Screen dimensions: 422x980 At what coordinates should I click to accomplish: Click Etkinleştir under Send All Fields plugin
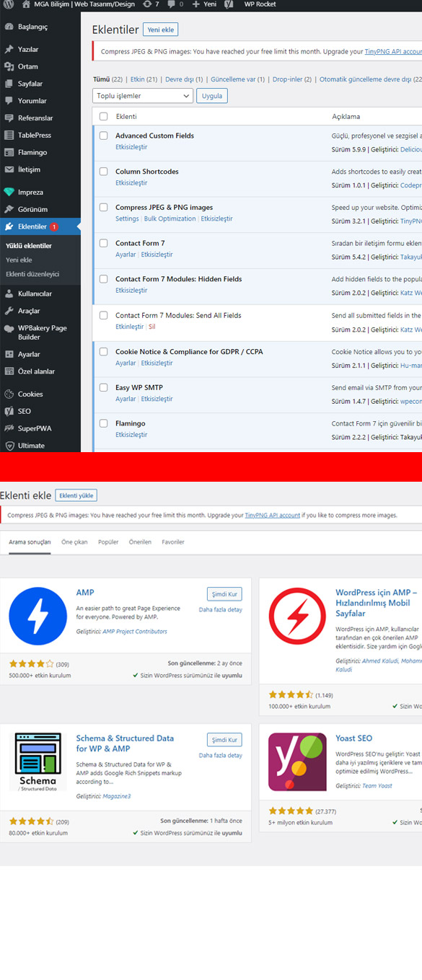pyautogui.click(x=130, y=327)
